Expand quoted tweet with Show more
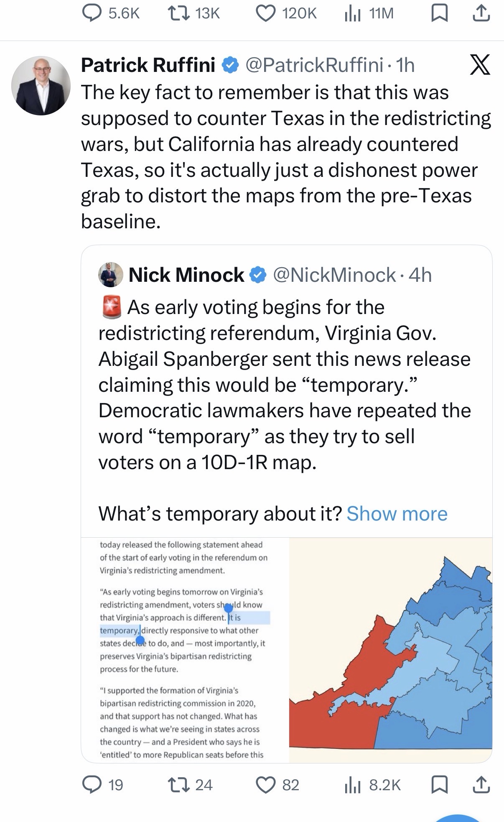Image resolution: width=504 pixels, height=822 pixels. click(397, 513)
